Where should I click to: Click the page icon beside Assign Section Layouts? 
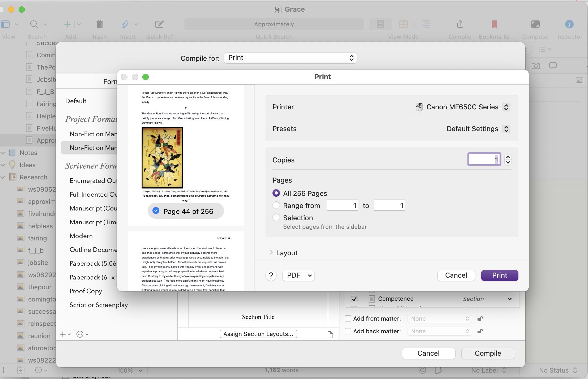click(330, 334)
